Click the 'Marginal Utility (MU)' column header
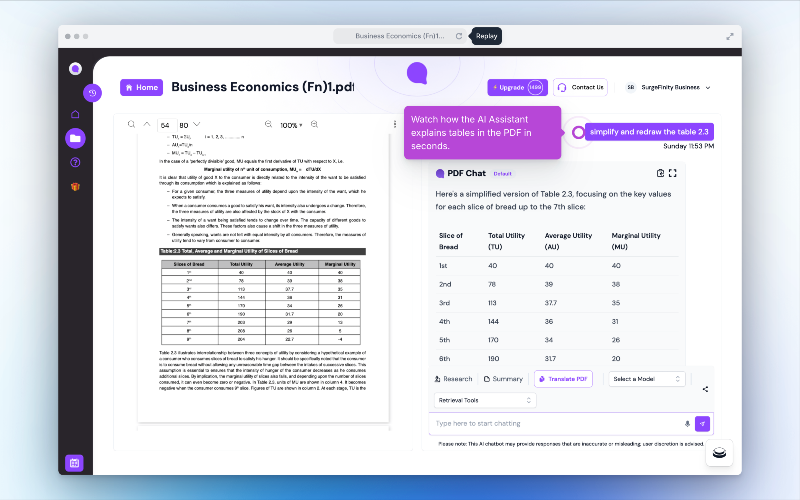Viewport: 800px width, 500px height. [636, 241]
